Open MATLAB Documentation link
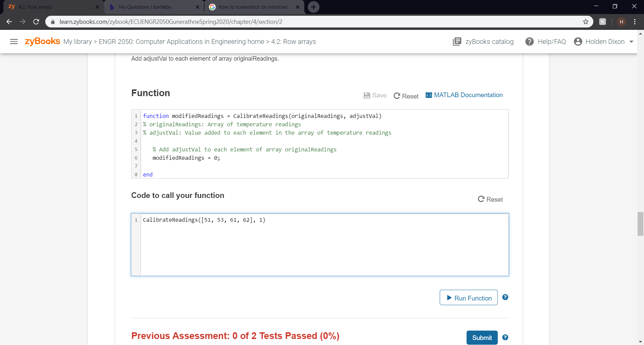Screen dimensions: 644x345 (468, 95)
